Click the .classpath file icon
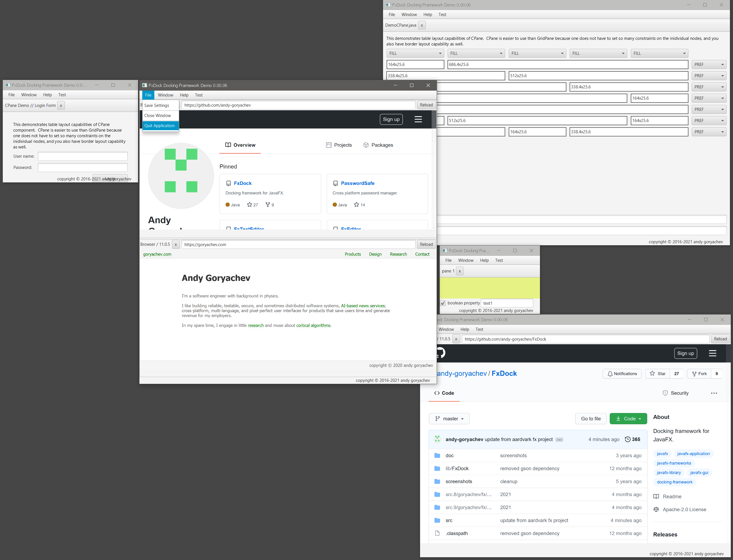Screen dimensions: 733x560 click(437, 533)
